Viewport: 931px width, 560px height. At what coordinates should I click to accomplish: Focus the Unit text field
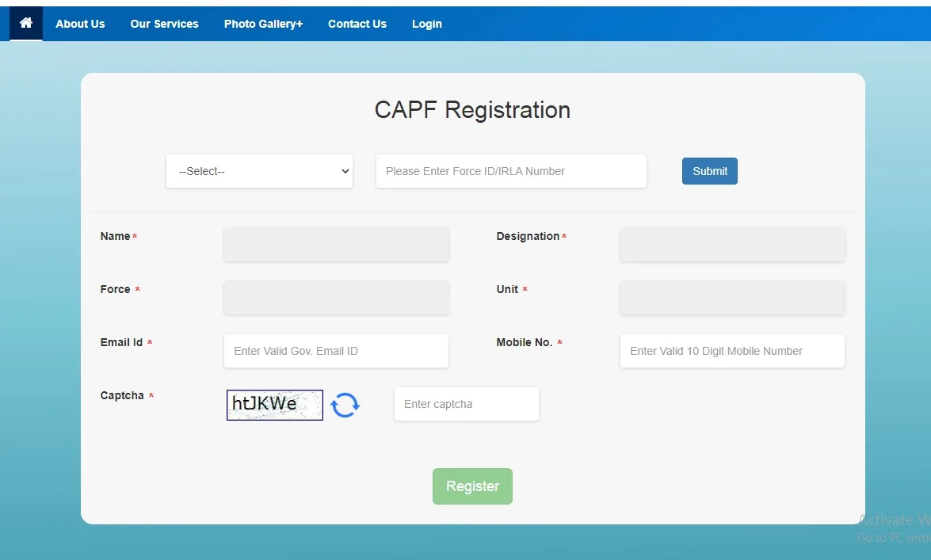coord(732,298)
